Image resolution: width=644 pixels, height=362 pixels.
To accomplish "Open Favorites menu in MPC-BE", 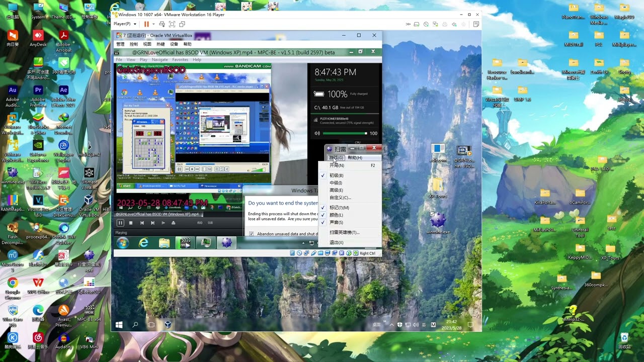I will 180,60.
